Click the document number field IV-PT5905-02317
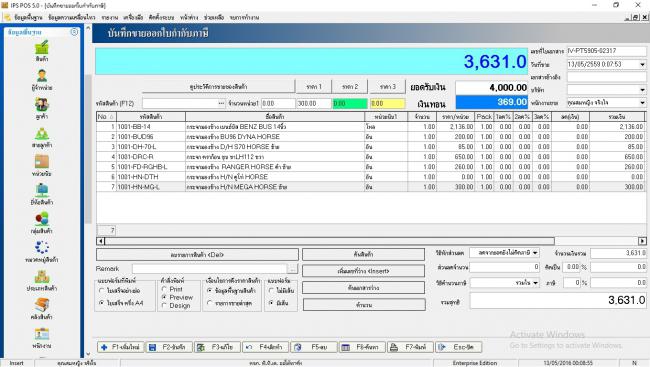 pyautogui.click(x=606, y=51)
